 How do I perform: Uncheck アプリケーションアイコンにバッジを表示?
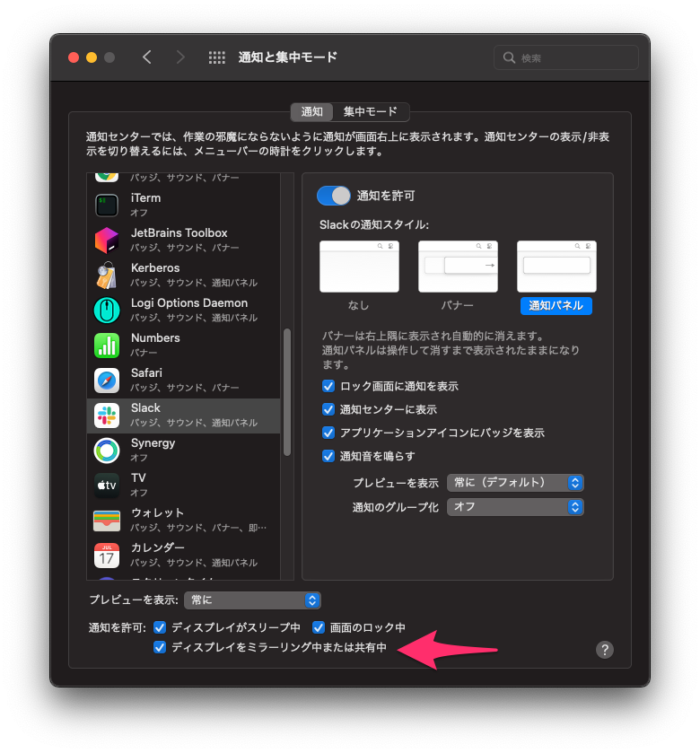coord(328,433)
